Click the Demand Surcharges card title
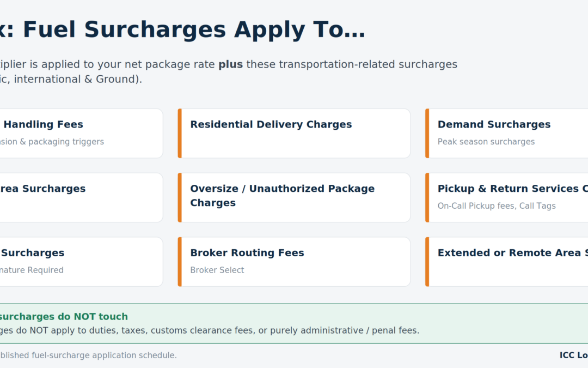Image resolution: width=588 pixels, height=368 pixels. (494, 124)
